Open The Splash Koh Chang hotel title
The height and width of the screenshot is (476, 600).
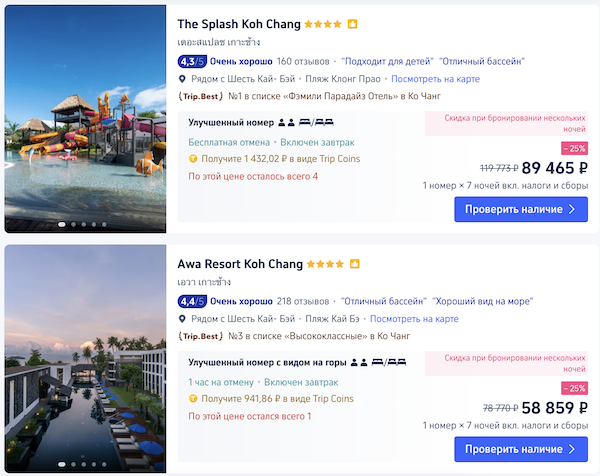pyautogui.click(x=239, y=24)
